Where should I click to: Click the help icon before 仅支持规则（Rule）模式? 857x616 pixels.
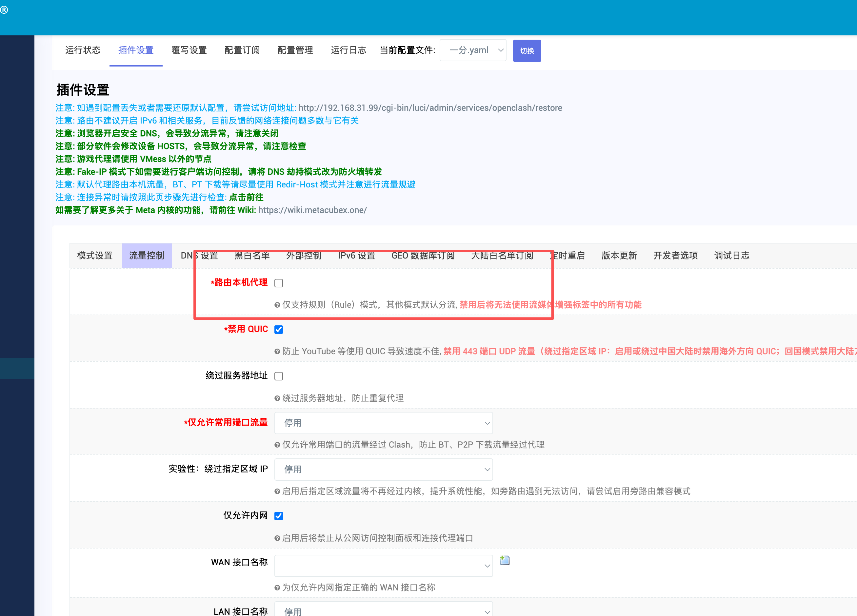tap(277, 305)
